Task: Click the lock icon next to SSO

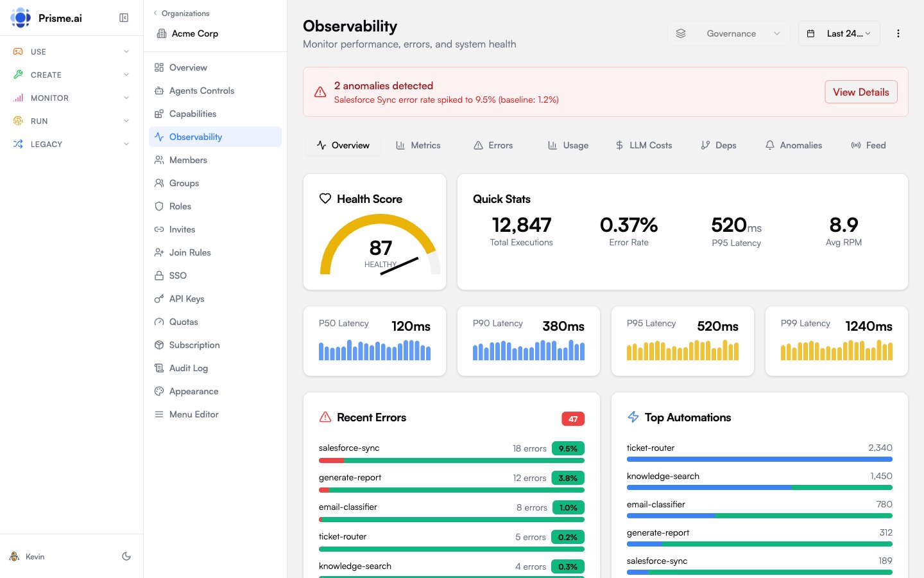Action: tap(159, 276)
